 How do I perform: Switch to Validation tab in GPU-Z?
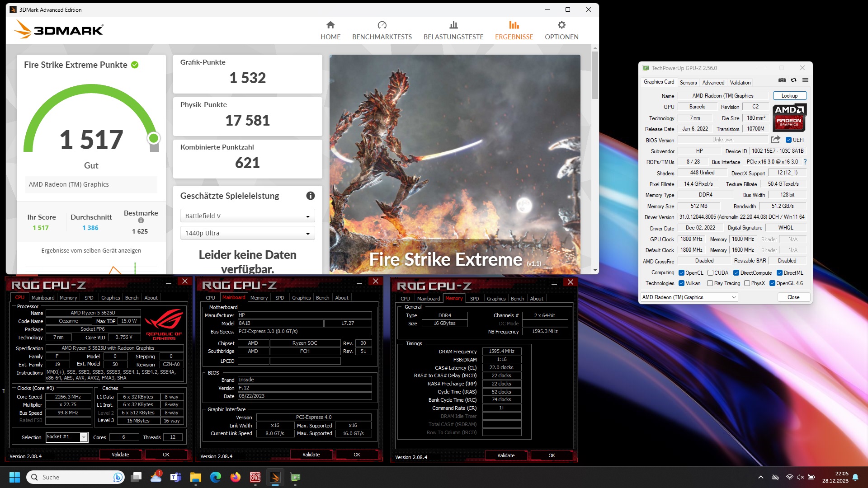(x=740, y=83)
